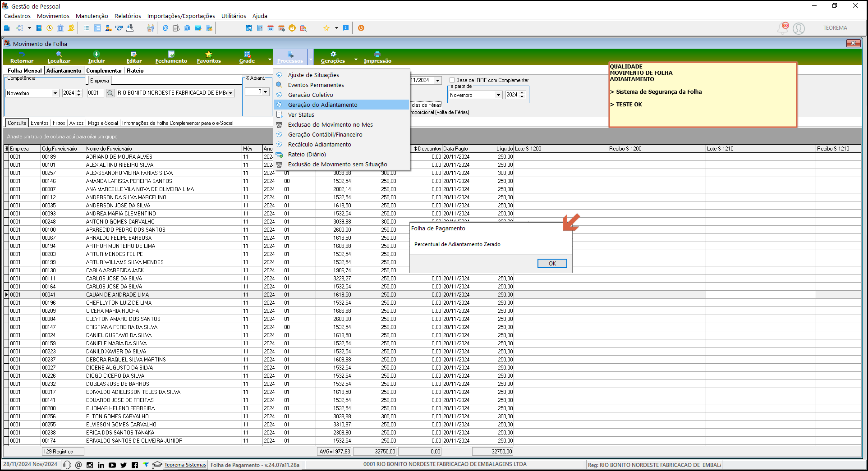868x471 pixels.
Task: Switch to the Complementar tab
Action: [x=104, y=71]
